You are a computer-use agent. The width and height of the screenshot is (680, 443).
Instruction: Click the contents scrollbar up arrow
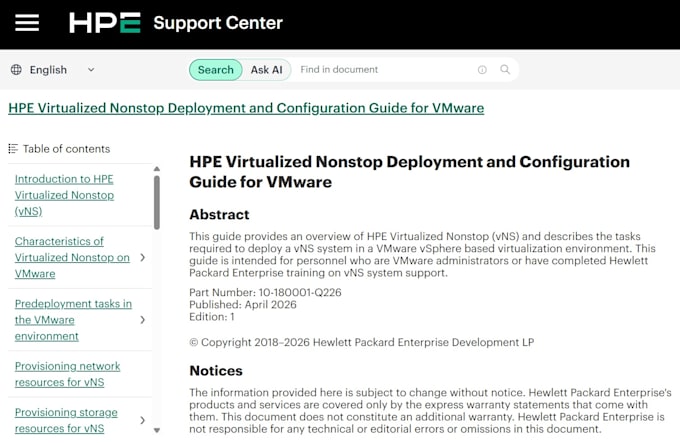157,169
